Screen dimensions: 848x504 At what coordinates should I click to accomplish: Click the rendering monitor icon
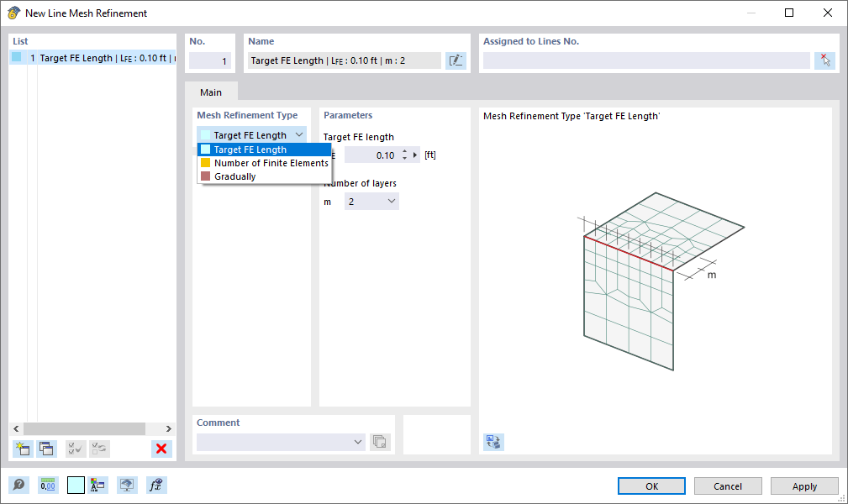(x=127, y=485)
